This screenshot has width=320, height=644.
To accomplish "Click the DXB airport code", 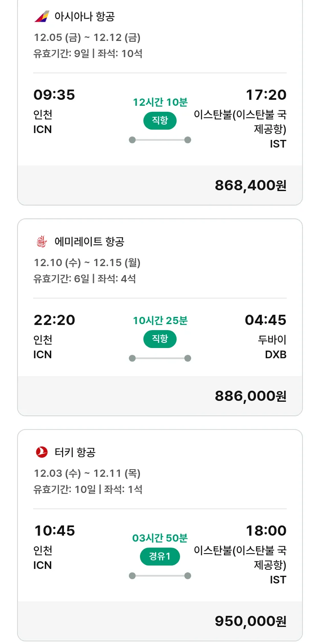I will click(276, 354).
